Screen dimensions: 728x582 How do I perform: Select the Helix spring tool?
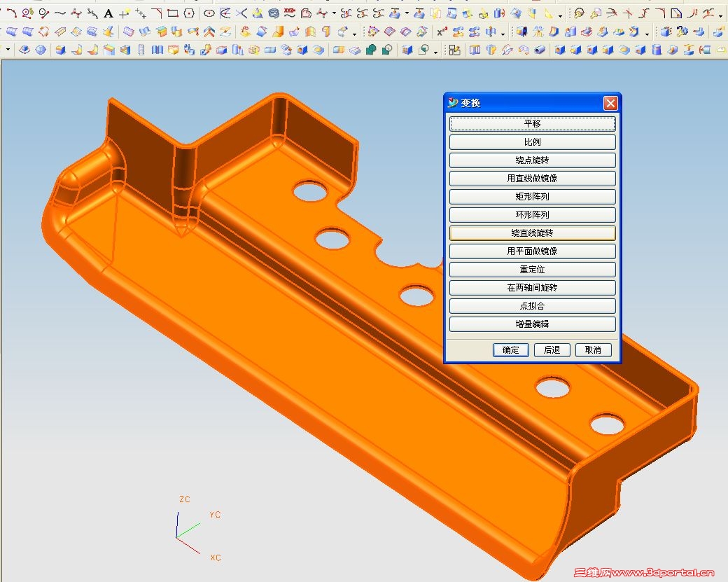coord(274,13)
